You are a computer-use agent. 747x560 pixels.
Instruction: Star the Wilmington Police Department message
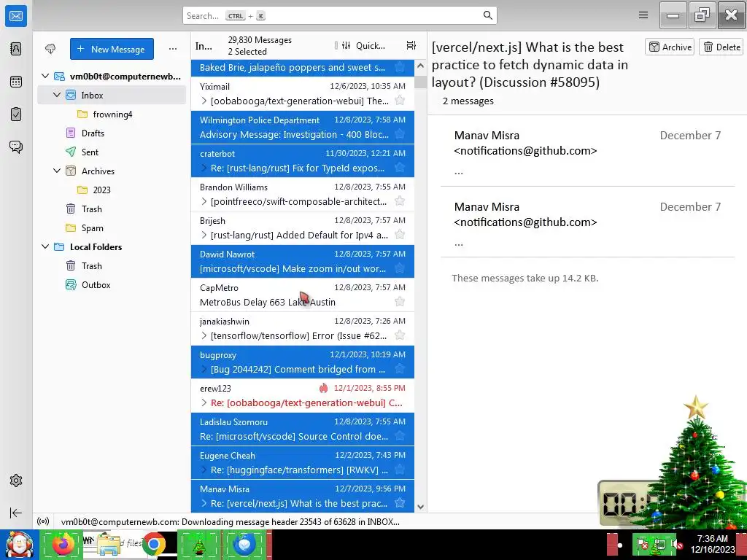coord(400,134)
